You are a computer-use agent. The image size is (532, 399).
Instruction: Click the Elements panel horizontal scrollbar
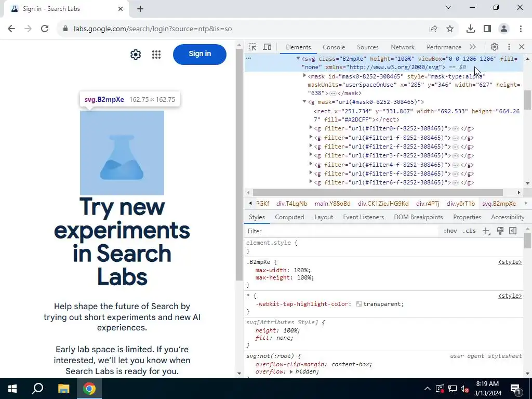tap(378, 192)
